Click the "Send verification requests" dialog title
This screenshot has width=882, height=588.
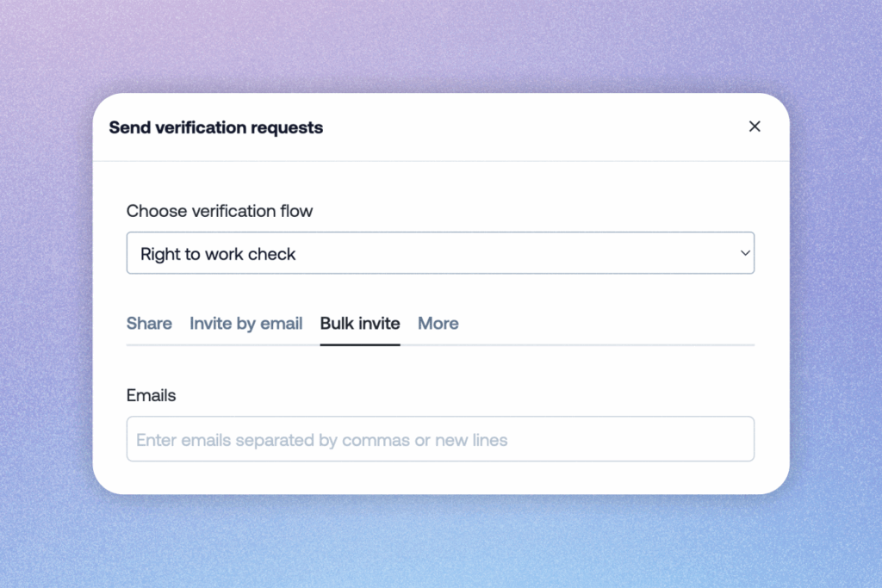pyautogui.click(x=215, y=127)
